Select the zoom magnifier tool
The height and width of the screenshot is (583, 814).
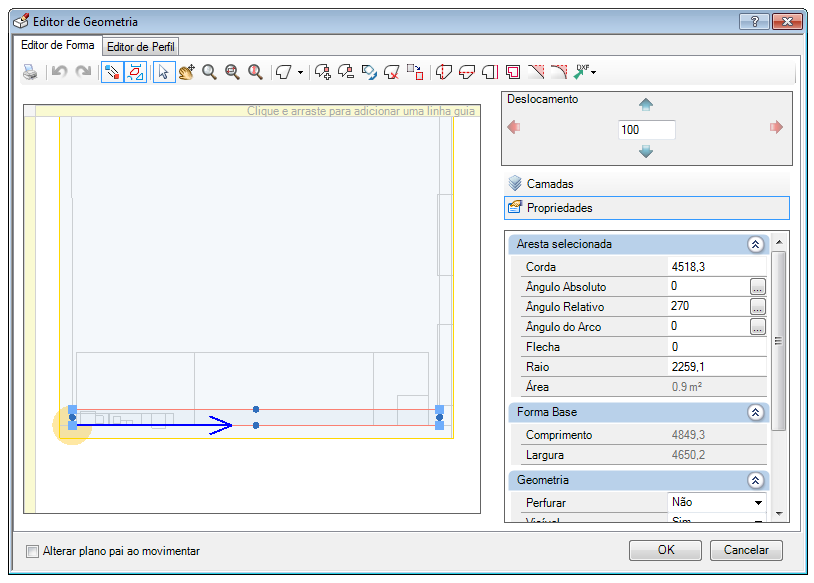tap(209, 72)
